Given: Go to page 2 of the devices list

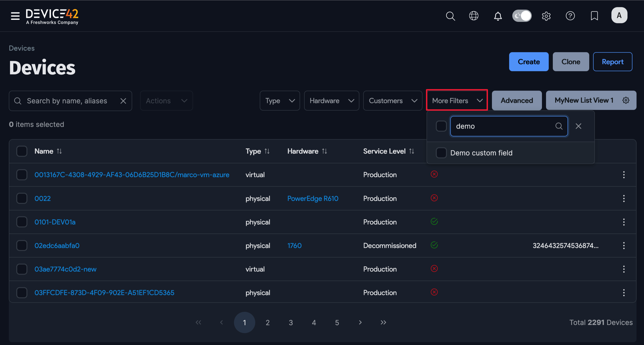Looking at the screenshot, I should tap(267, 323).
